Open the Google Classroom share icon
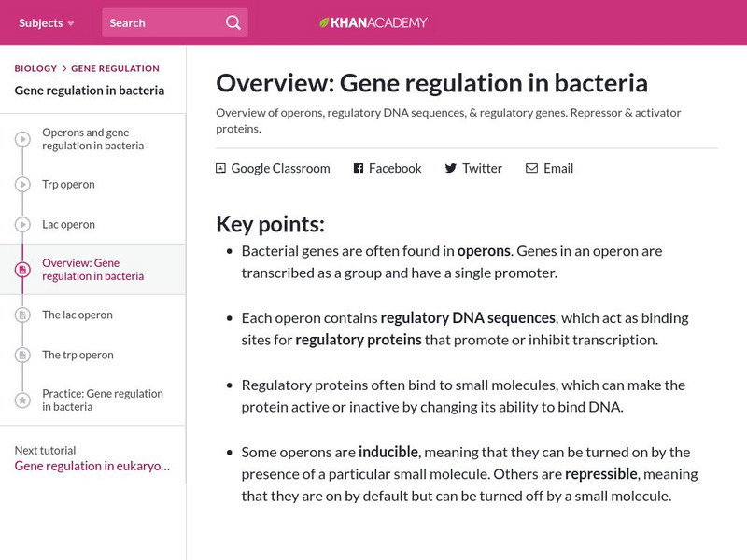747x560 pixels. tap(220, 168)
